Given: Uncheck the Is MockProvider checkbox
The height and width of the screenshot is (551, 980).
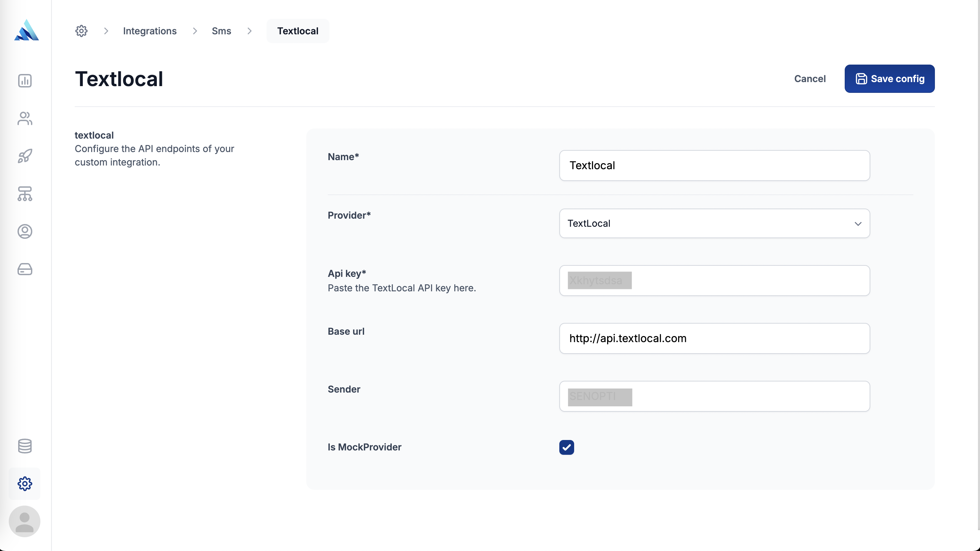Looking at the screenshot, I should (x=566, y=447).
